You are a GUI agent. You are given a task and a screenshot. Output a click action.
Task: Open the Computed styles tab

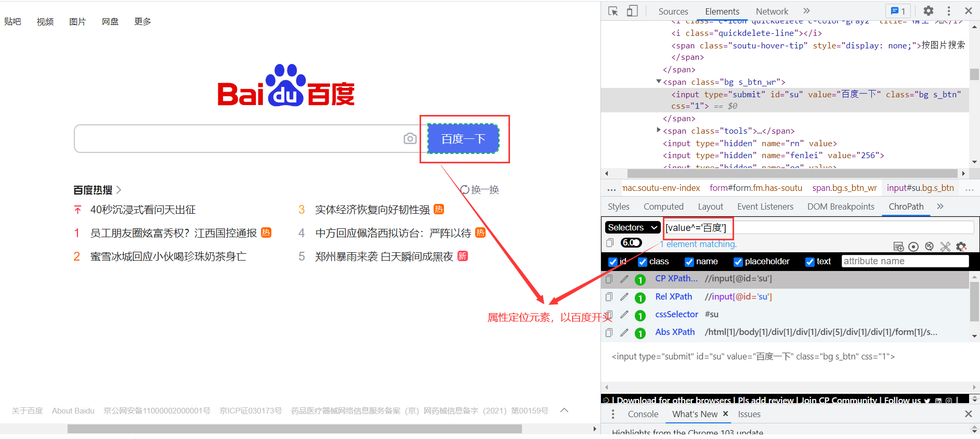coord(663,206)
